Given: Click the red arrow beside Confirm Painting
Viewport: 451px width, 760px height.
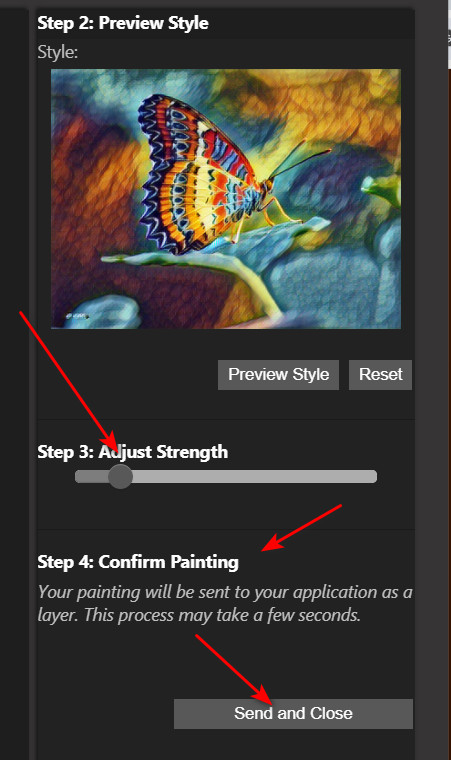Looking at the screenshot, I should tap(302, 527).
